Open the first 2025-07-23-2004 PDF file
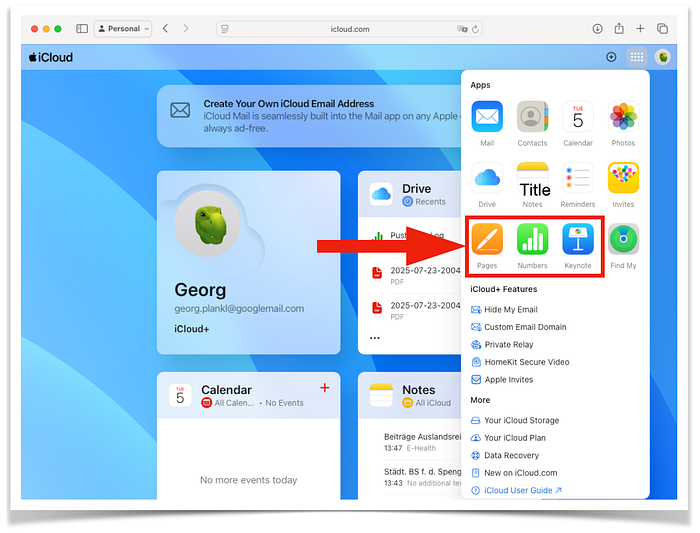700x533 pixels. pos(415,275)
